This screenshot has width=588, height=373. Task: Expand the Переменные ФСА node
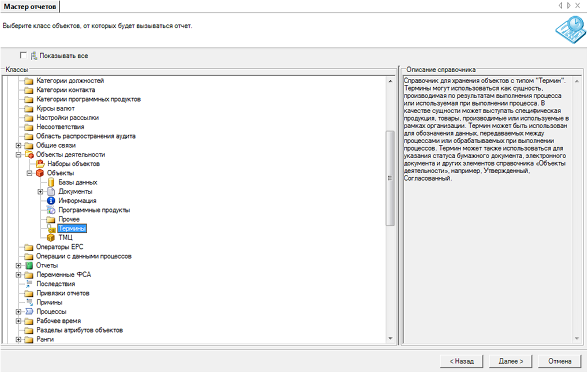(x=18, y=275)
